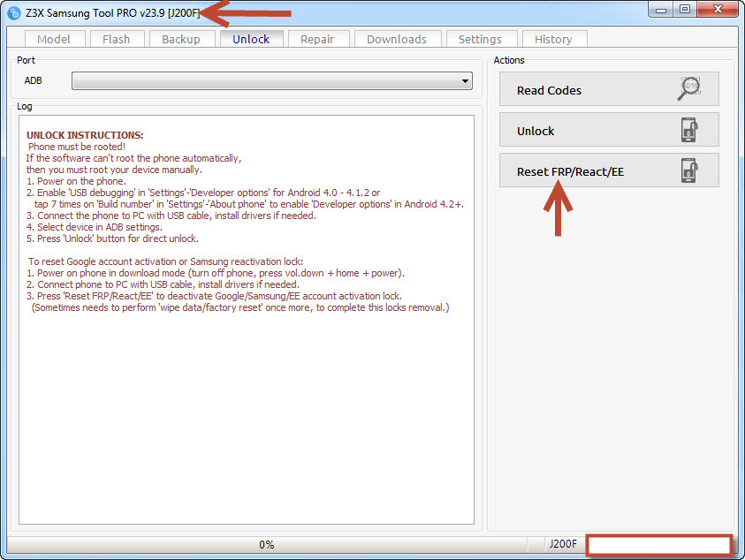Click the 'wipe data/factory reset' note line
Screen dimensions: 745x560
pyautogui.click(x=240, y=307)
